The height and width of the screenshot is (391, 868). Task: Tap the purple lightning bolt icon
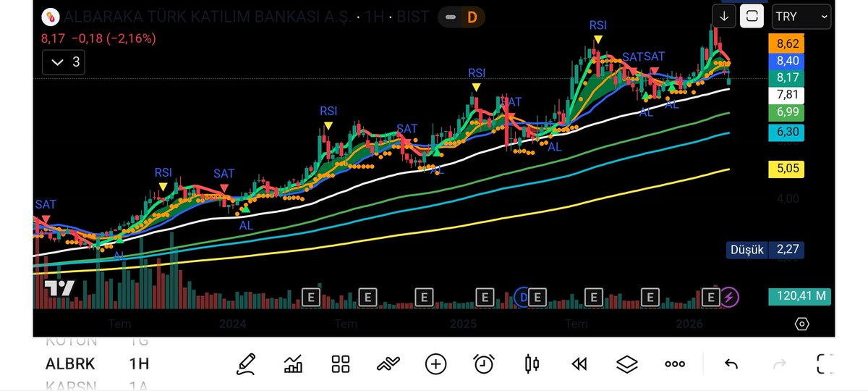(730, 296)
